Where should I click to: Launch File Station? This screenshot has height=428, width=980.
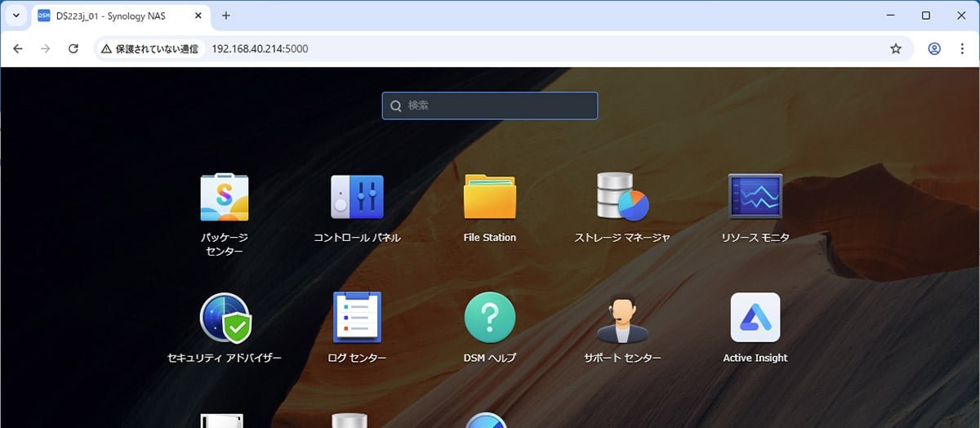[489, 198]
